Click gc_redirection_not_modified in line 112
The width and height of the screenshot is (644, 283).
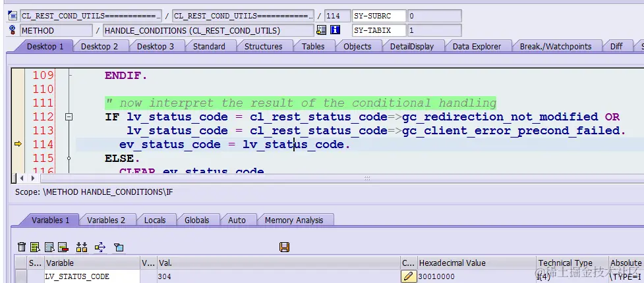pos(500,117)
